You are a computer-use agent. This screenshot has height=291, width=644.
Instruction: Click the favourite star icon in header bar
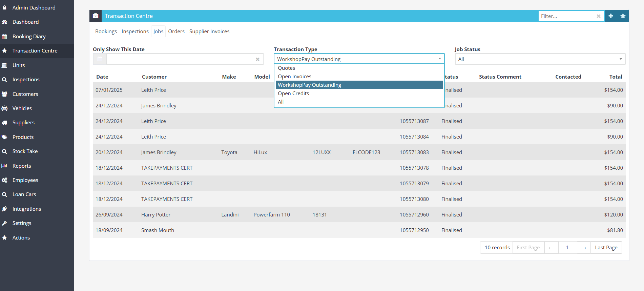(623, 16)
